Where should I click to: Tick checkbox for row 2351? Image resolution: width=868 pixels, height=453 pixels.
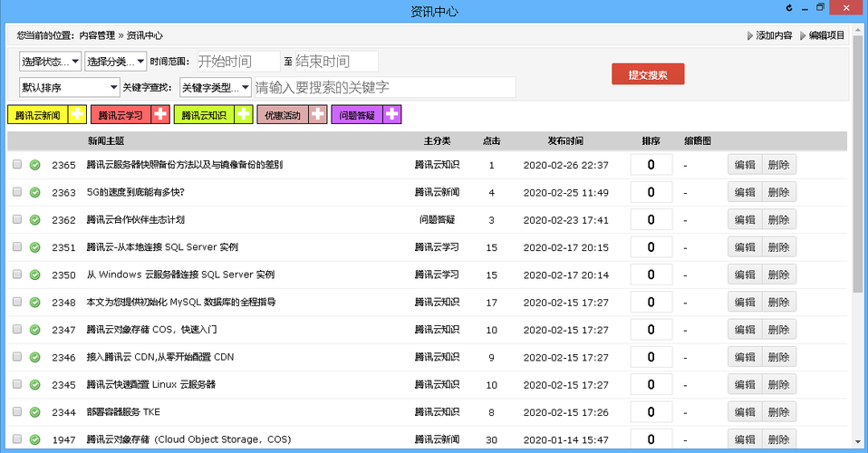17,246
